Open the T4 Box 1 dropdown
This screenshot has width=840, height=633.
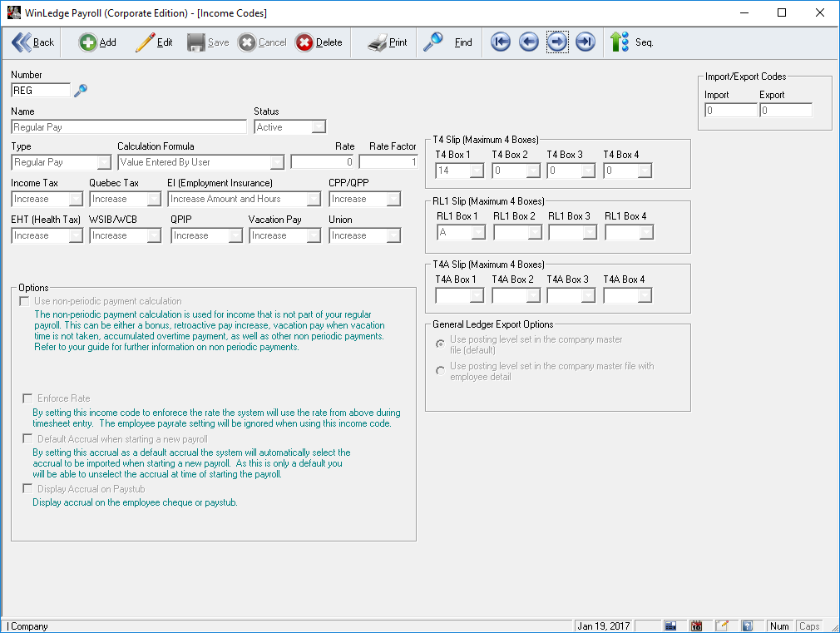click(x=477, y=171)
